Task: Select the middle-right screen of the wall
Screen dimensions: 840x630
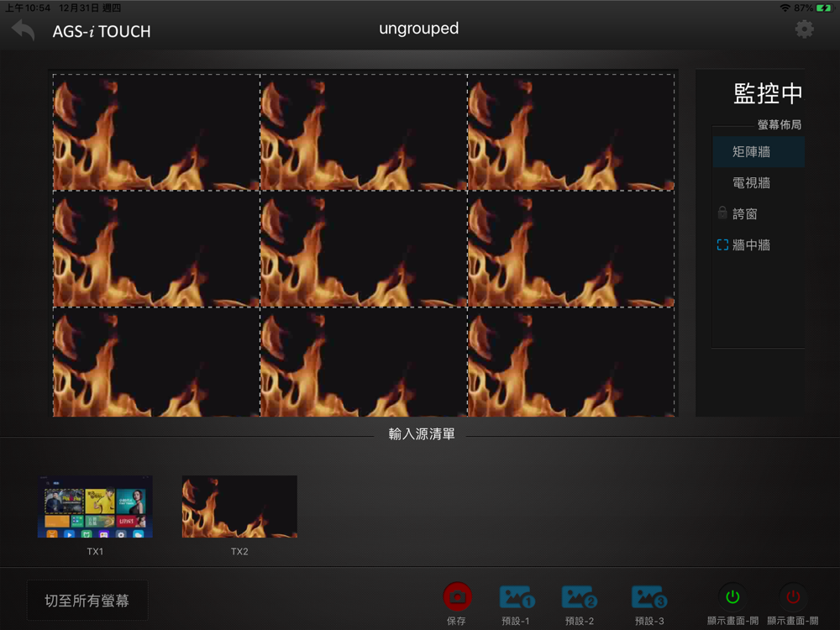Action: coord(571,249)
